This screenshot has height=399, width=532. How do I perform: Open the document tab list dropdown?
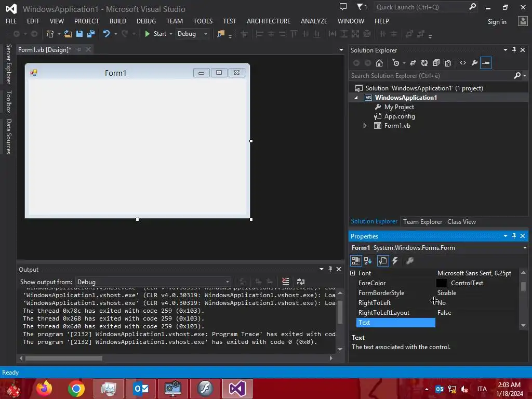click(341, 50)
